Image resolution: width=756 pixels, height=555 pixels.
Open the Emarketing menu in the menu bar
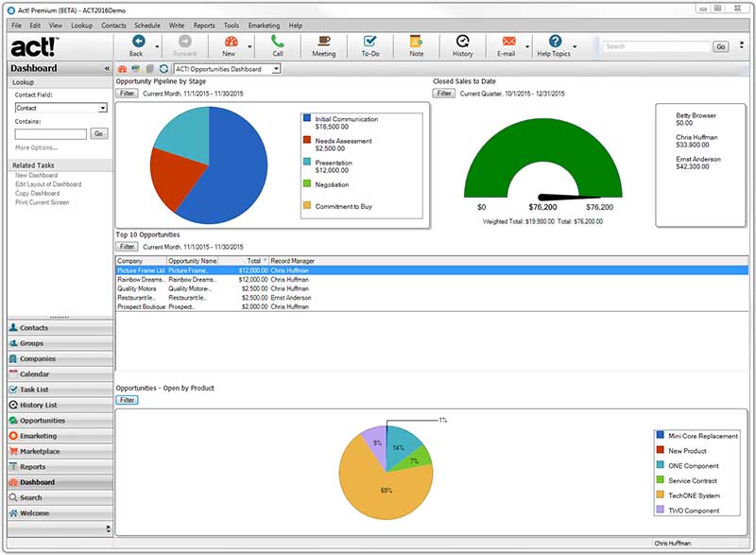[x=264, y=26]
